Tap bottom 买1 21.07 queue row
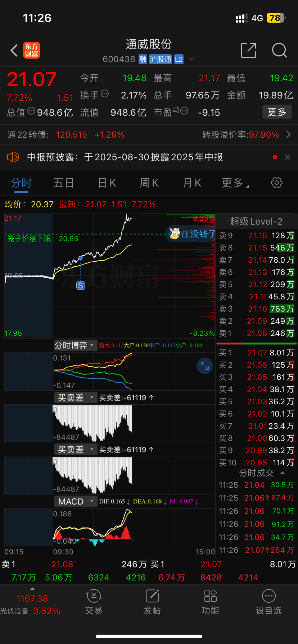The image size is (298, 644). [223, 564]
